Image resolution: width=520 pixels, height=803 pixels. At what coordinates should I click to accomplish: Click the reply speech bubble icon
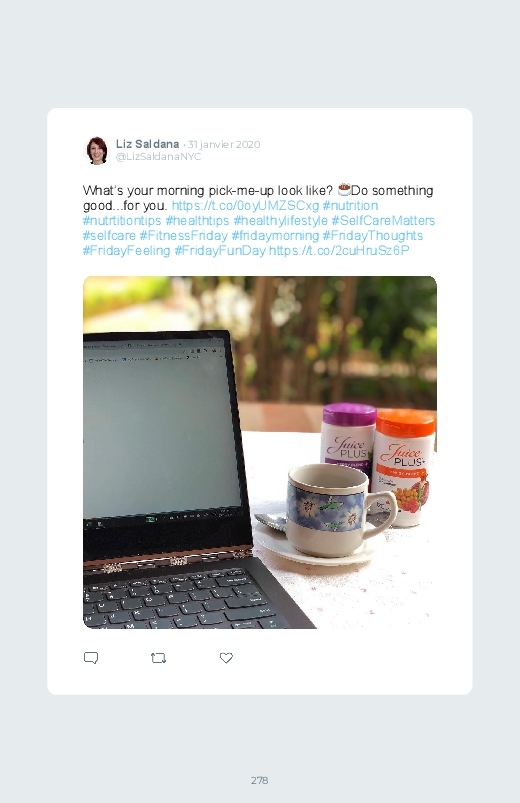(x=91, y=658)
